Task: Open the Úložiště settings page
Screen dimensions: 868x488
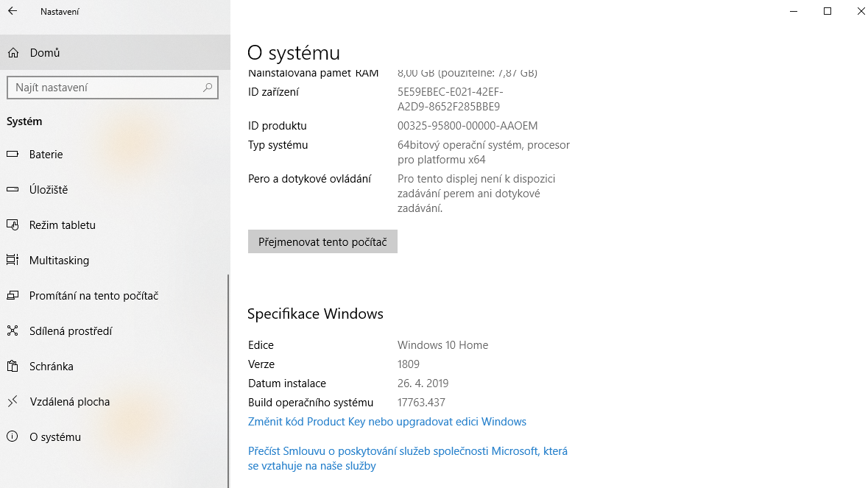Action: pos(114,189)
